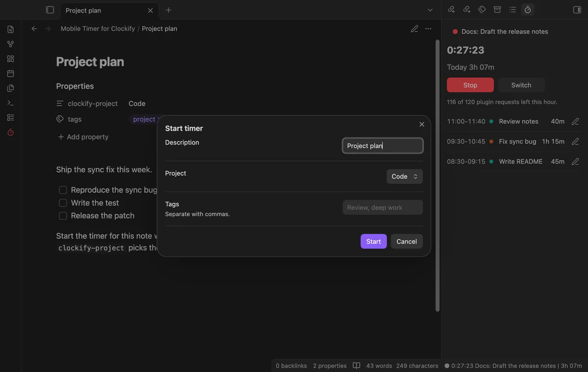Open the tags pane icon
This screenshot has height=372, width=588.
tap(482, 9)
